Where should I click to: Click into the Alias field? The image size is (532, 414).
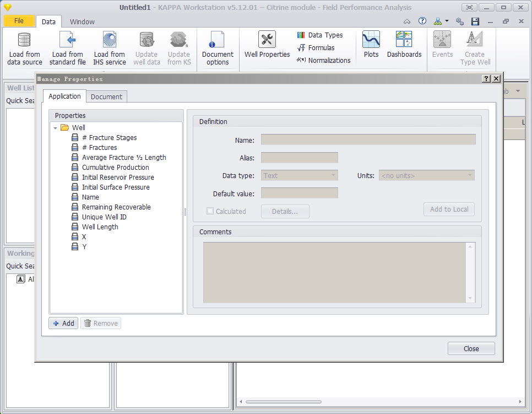click(x=299, y=158)
